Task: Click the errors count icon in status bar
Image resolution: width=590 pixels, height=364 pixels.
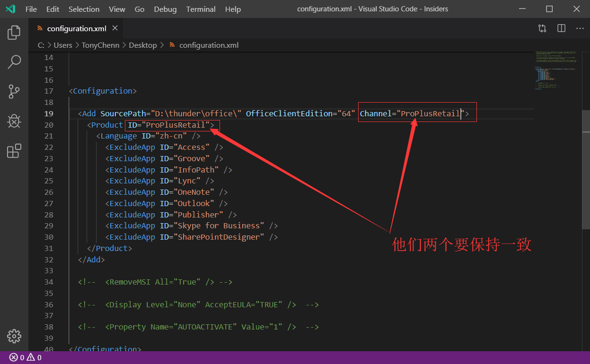Action: coord(14,358)
